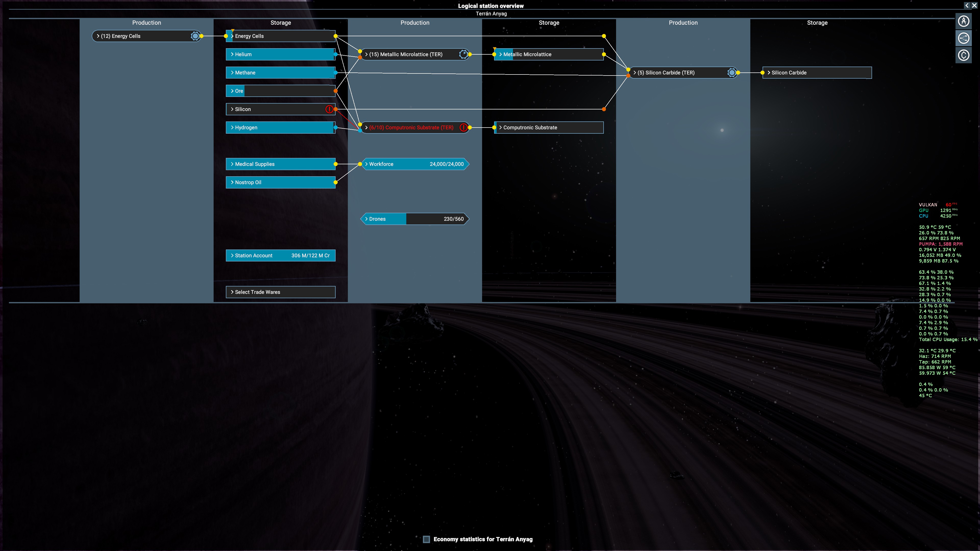Click the Tap: 662 RPM overlay line

[x=935, y=362]
